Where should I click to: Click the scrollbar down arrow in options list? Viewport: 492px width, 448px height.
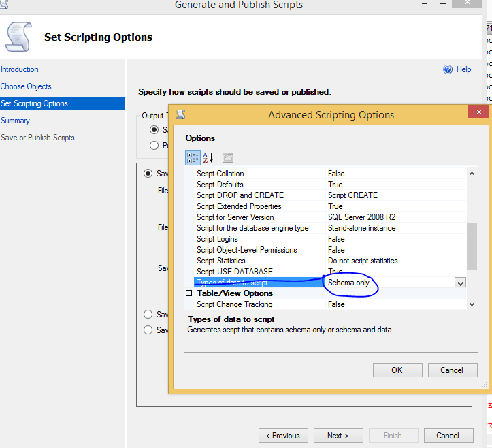tap(472, 304)
